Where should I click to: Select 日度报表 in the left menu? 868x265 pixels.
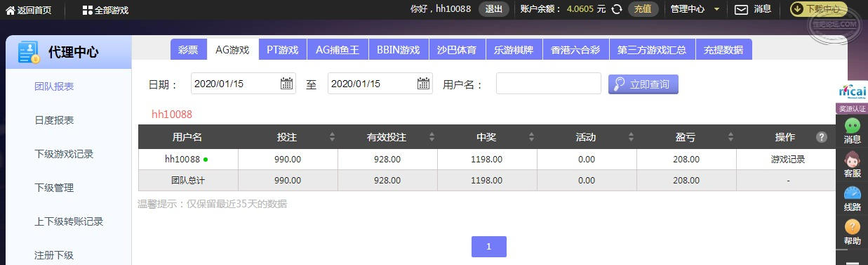[x=54, y=120]
